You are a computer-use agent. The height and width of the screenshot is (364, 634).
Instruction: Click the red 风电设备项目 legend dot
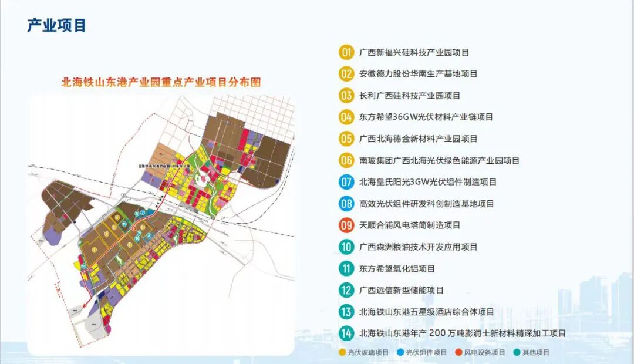click(x=458, y=353)
